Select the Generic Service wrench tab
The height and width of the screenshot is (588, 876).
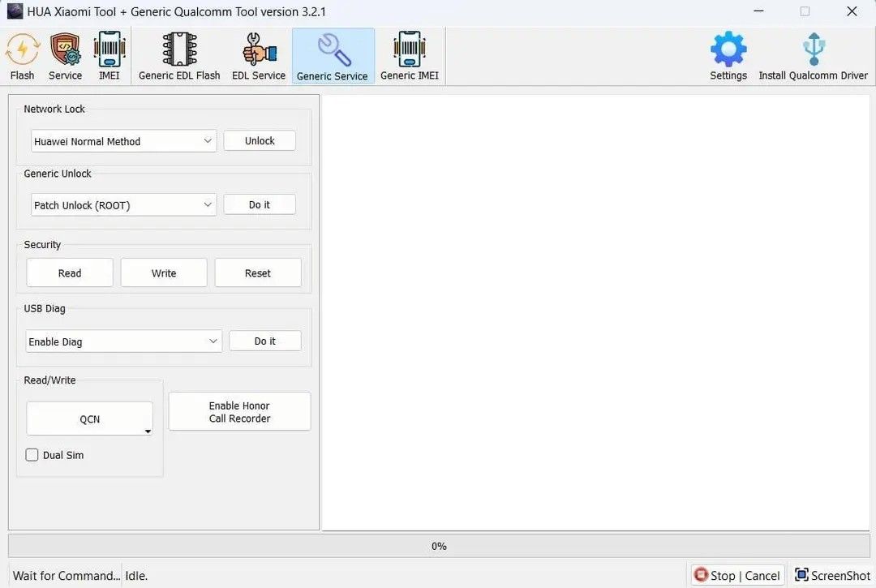pos(333,57)
